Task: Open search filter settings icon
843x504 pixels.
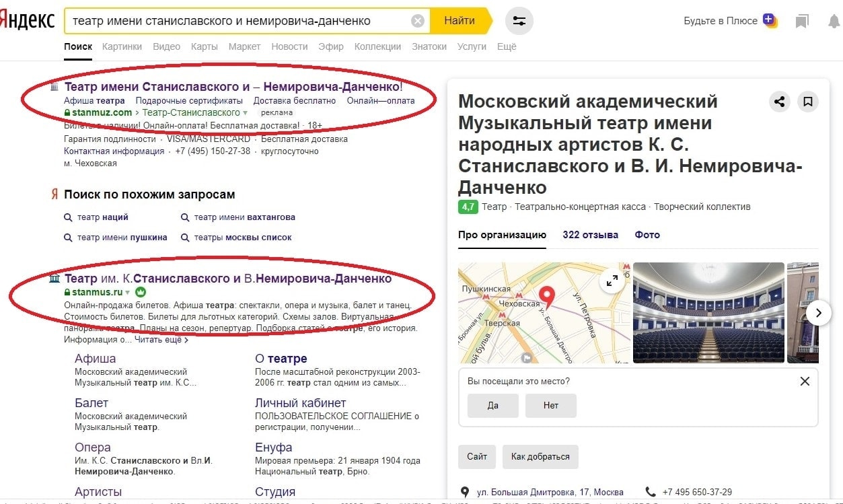Action: tap(519, 21)
